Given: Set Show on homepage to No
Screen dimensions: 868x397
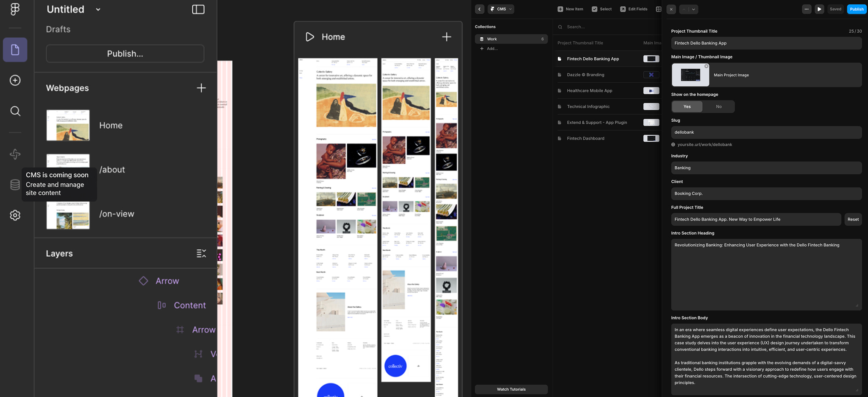Looking at the screenshot, I should click(718, 106).
